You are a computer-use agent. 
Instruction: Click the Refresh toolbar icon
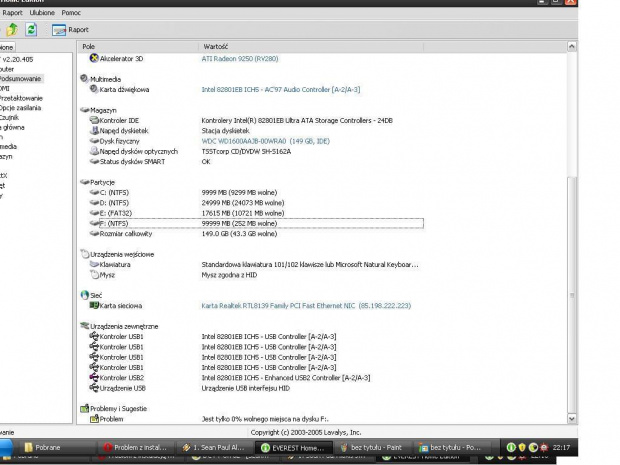pyautogui.click(x=31, y=30)
